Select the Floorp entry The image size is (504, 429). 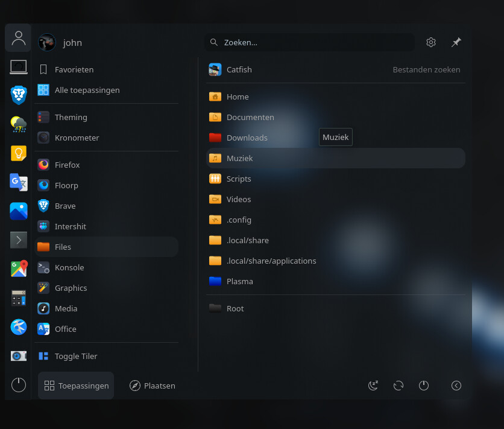[106, 185]
